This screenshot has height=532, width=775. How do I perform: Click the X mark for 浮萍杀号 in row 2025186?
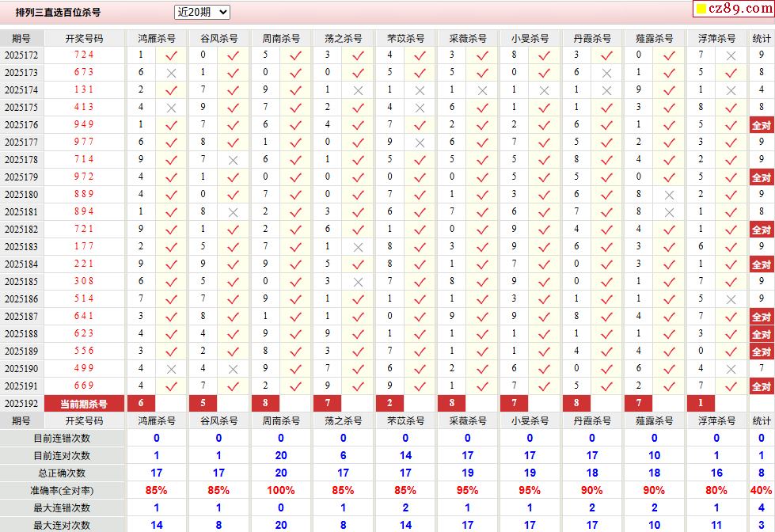[731, 299]
